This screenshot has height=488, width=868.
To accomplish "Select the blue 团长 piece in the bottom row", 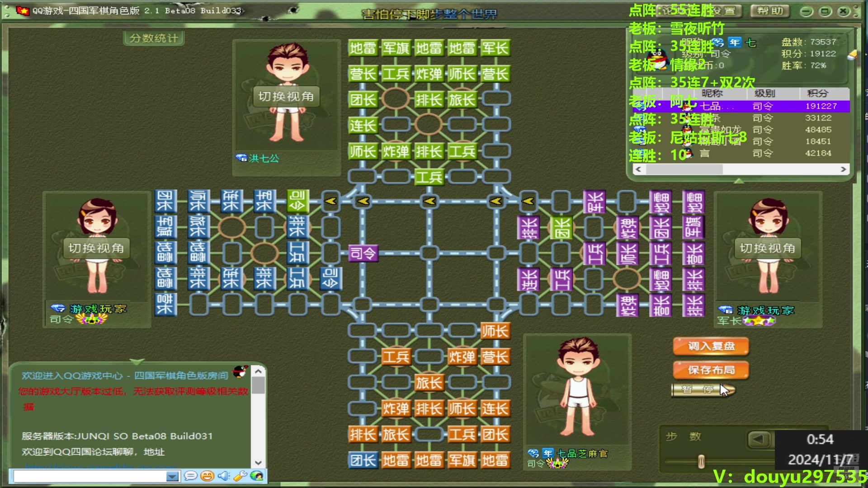I will [363, 460].
